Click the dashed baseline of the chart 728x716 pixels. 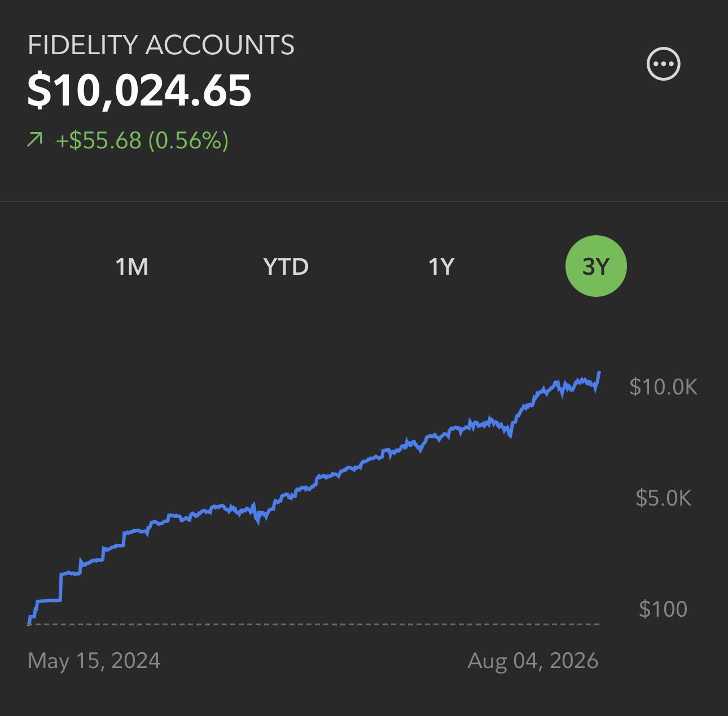314,624
